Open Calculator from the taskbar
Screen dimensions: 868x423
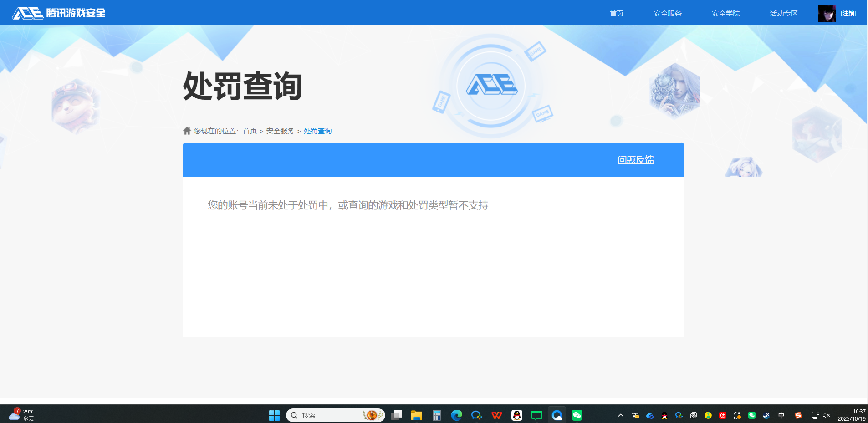click(437, 415)
